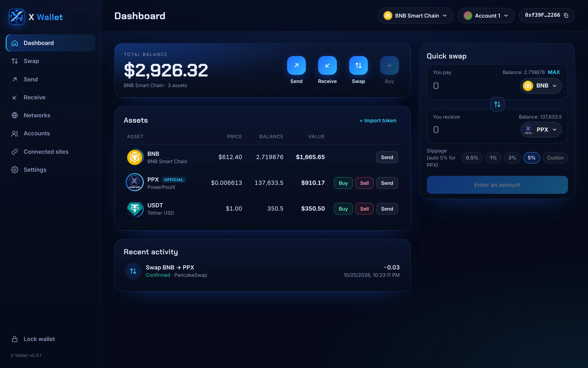Screen dimensions: 588x368
Task: Select 1% slippage option
Action: click(x=493, y=158)
